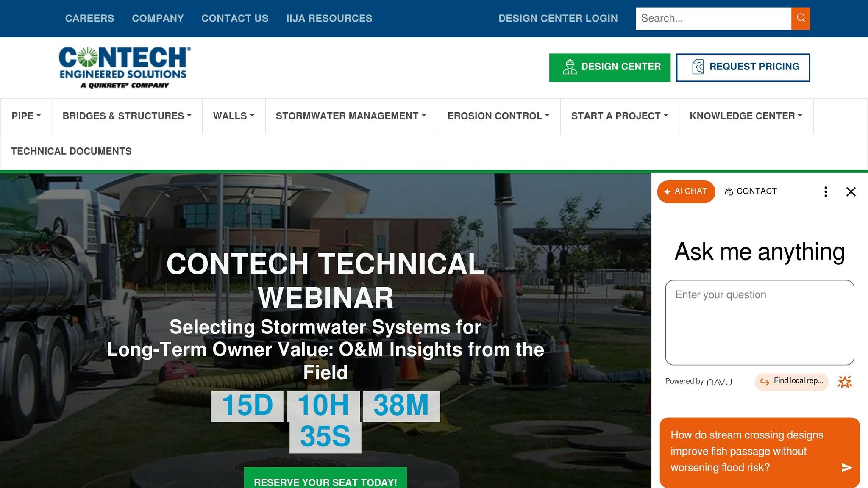
Task: Click the Powered by NAVU label
Action: [698, 382]
